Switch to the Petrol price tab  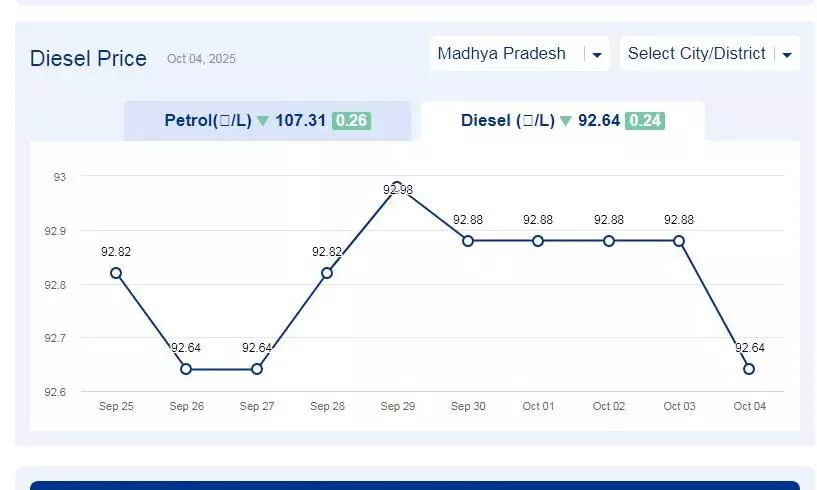pos(266,121)
